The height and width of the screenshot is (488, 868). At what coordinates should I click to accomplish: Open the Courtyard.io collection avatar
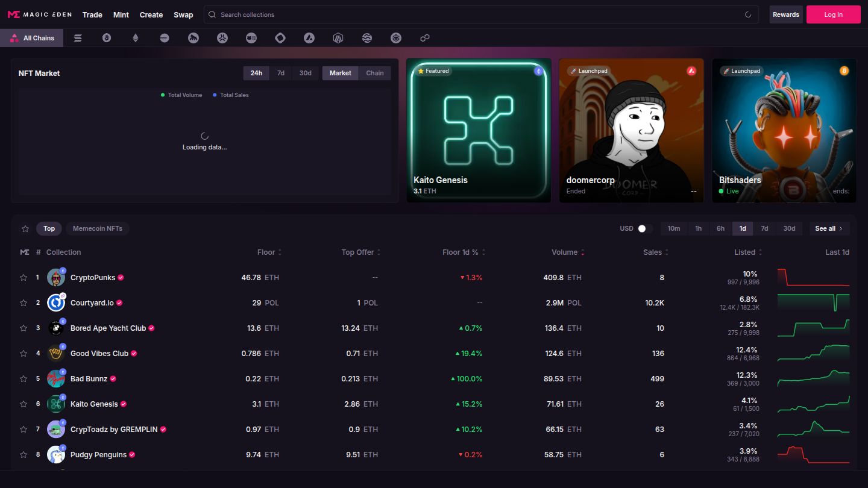(x=56, y=303)
